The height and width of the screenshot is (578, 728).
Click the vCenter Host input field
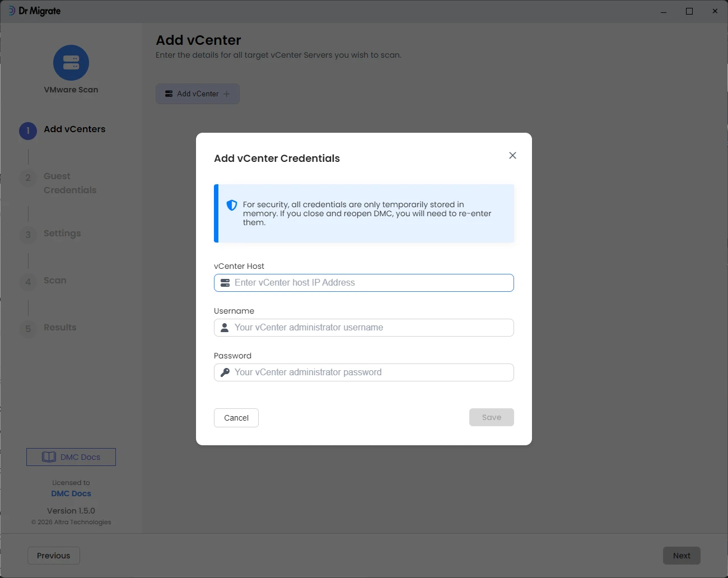click(364, 283)
